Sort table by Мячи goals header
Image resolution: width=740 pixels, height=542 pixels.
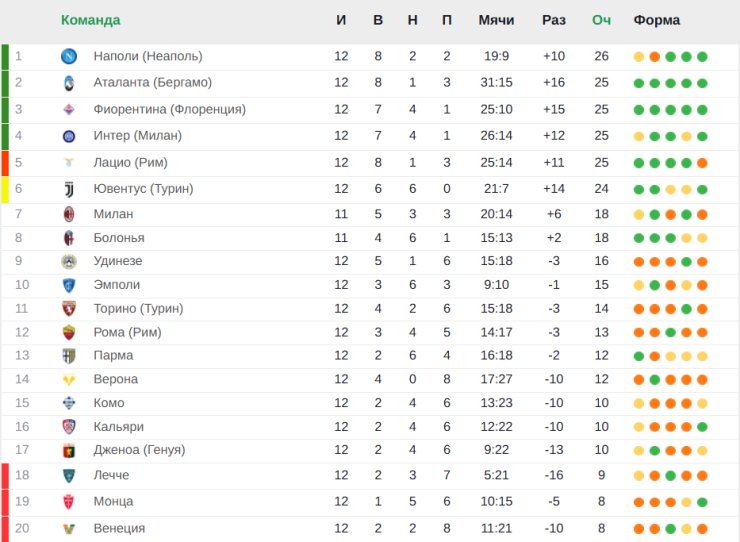(496, 20)
